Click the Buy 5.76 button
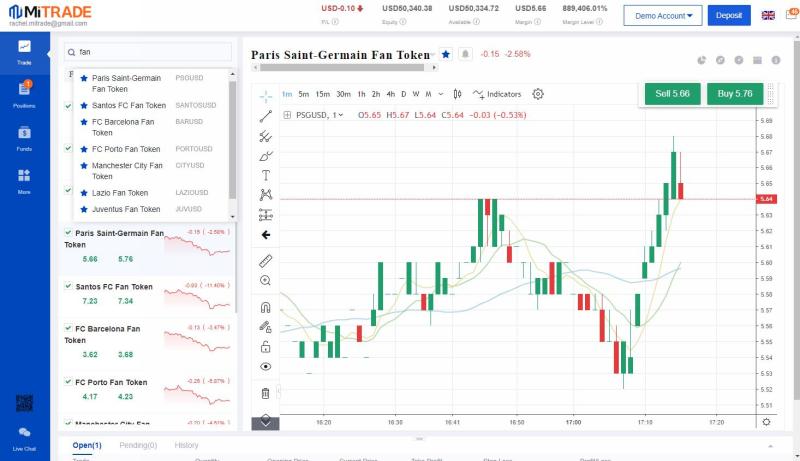 coord(735,93)
